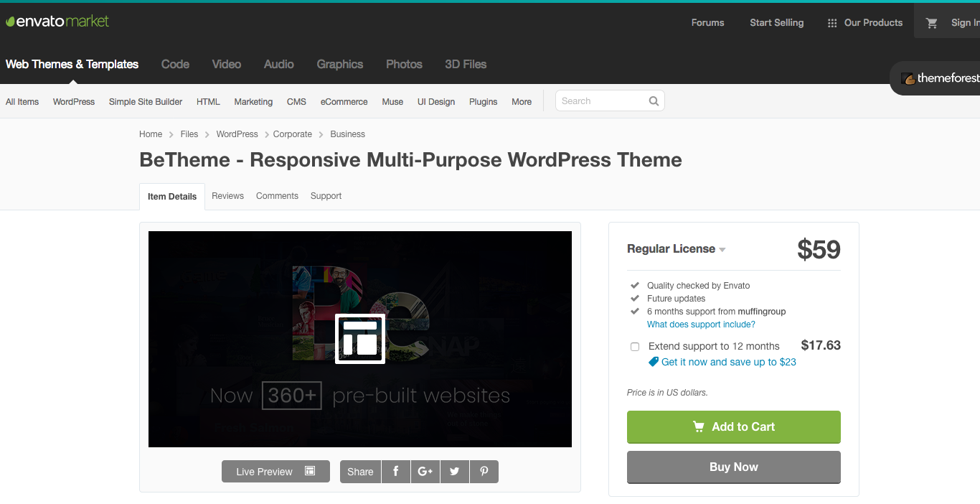The width and height of the screenshot is (980, 504).
Task: Go to Home breadcrumb
Action: [151, 134]
